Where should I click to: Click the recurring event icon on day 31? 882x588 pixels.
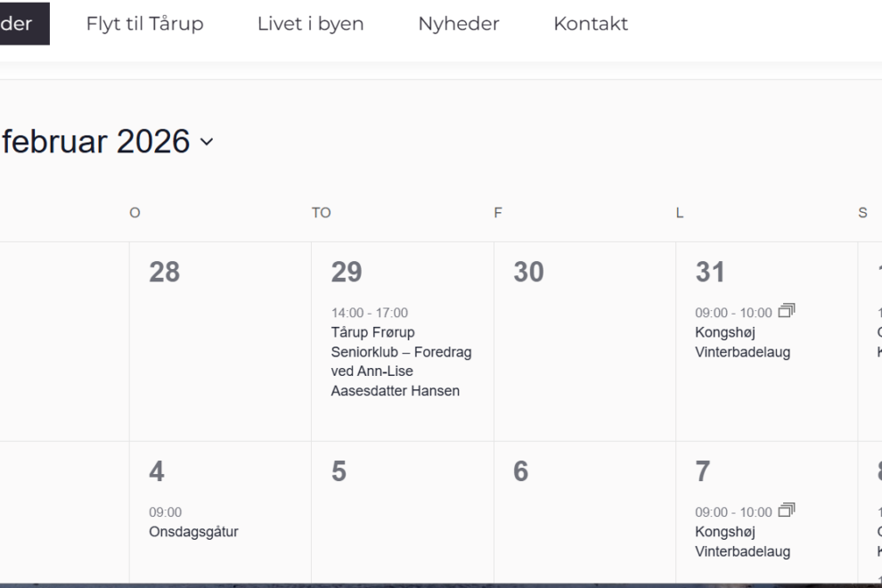(786, 311)
